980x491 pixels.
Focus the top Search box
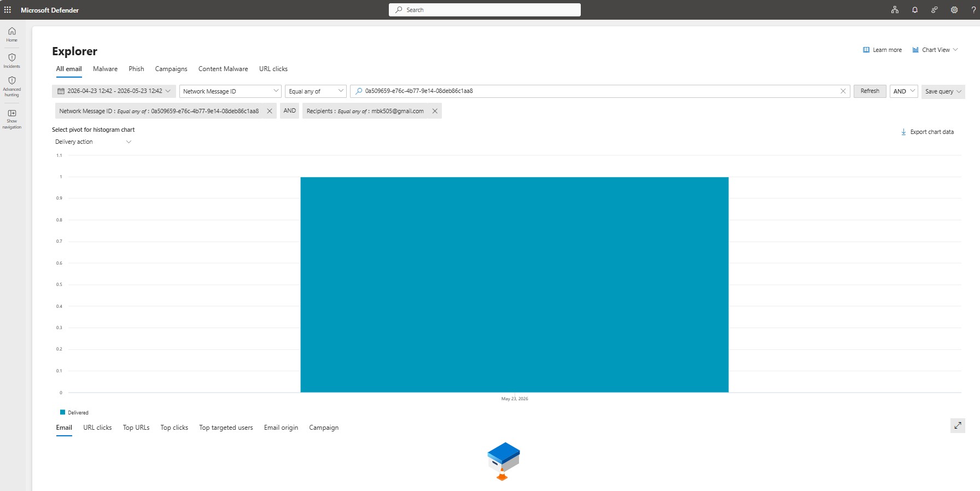point(485,10)
